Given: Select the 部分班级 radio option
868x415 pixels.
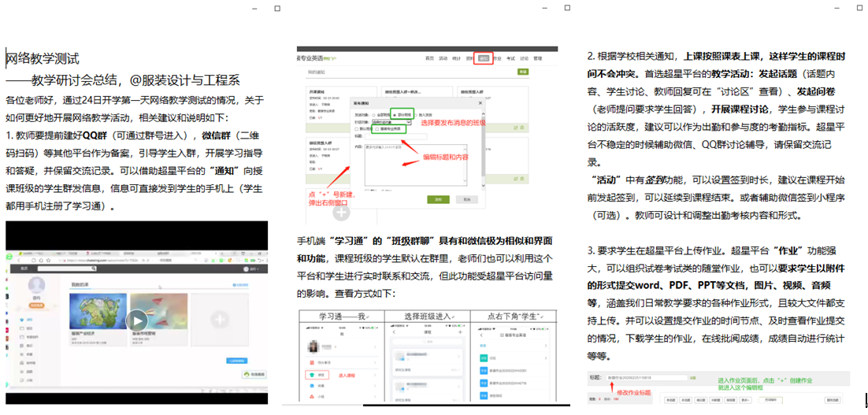Looking at the screenshot, I should [x=395, y=114].
